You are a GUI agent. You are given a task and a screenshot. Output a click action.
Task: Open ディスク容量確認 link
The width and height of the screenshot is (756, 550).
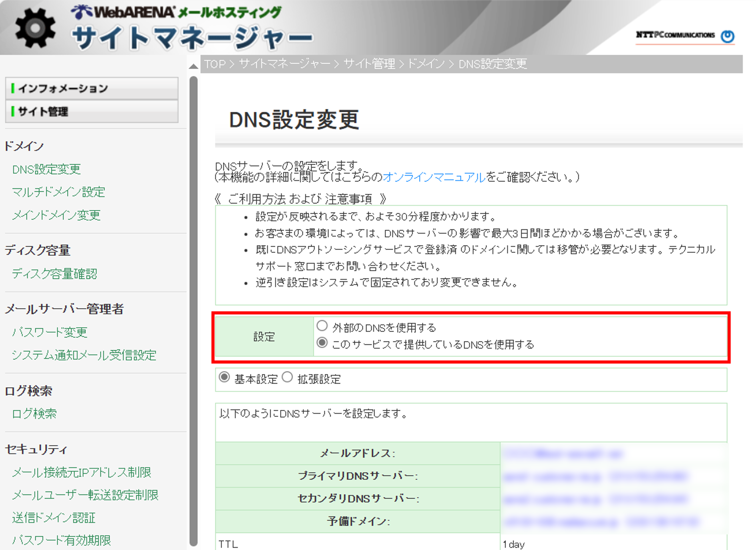(54, 274)
